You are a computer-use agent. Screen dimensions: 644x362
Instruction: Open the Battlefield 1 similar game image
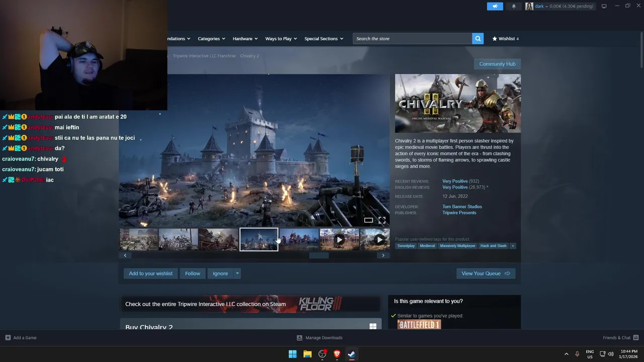click(x=419, y=325)
